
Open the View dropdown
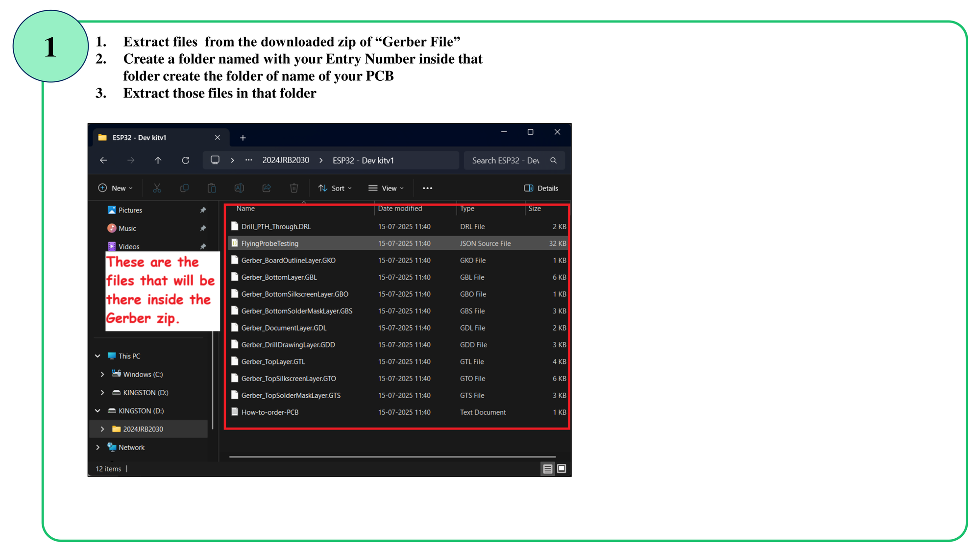[386, 188]
